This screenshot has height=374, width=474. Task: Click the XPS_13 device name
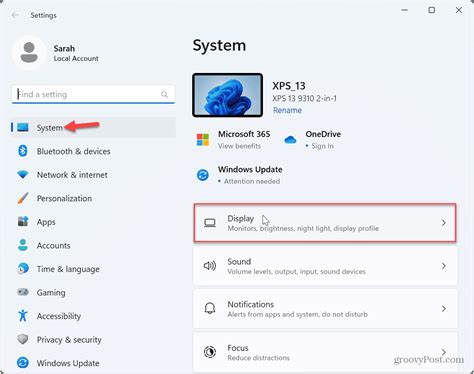(x=289, y=86)
